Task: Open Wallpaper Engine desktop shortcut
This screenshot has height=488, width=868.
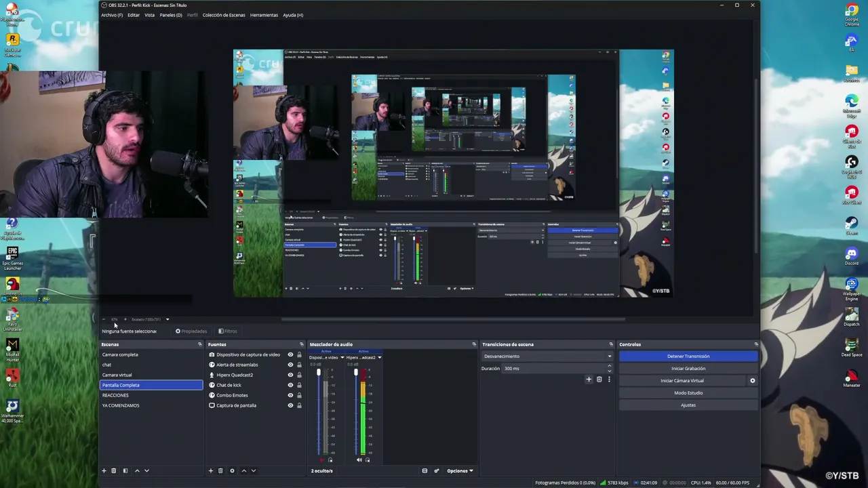Action: (852, 287)
